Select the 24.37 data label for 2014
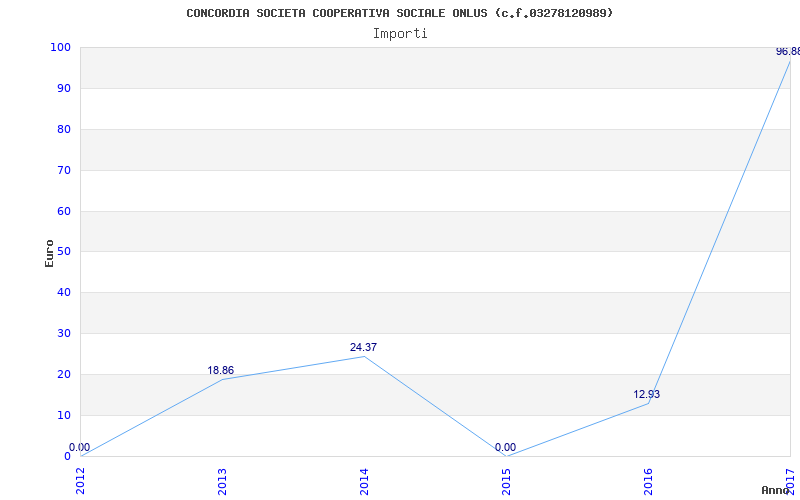 click(x=363, y=347)
